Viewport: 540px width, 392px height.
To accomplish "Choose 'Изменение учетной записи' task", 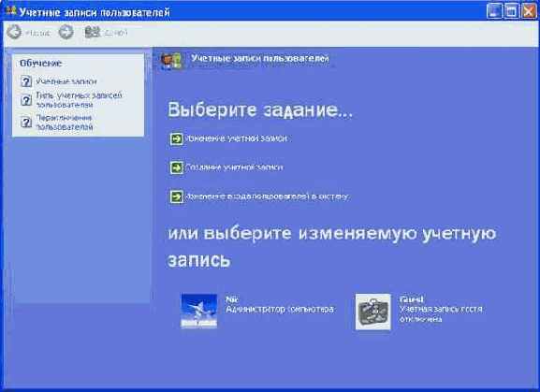I will point(237,138).
